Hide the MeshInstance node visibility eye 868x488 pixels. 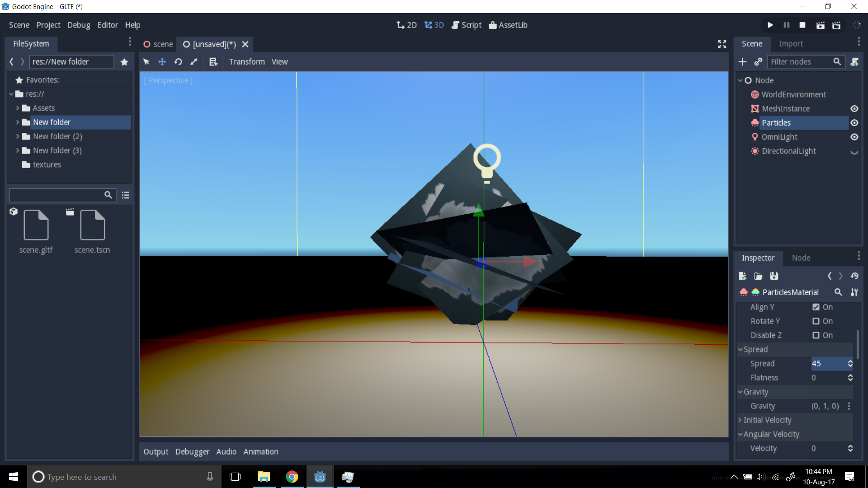[854, 109]
